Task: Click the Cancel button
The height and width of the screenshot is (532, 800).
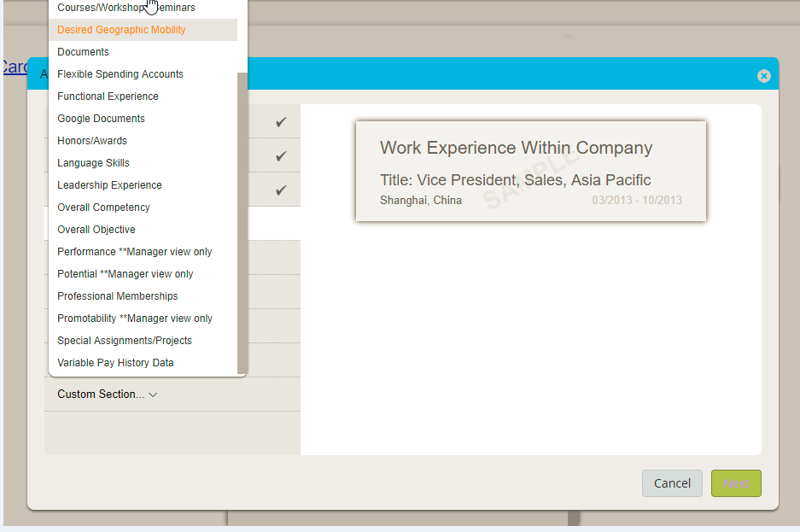Action: [672, 483]
